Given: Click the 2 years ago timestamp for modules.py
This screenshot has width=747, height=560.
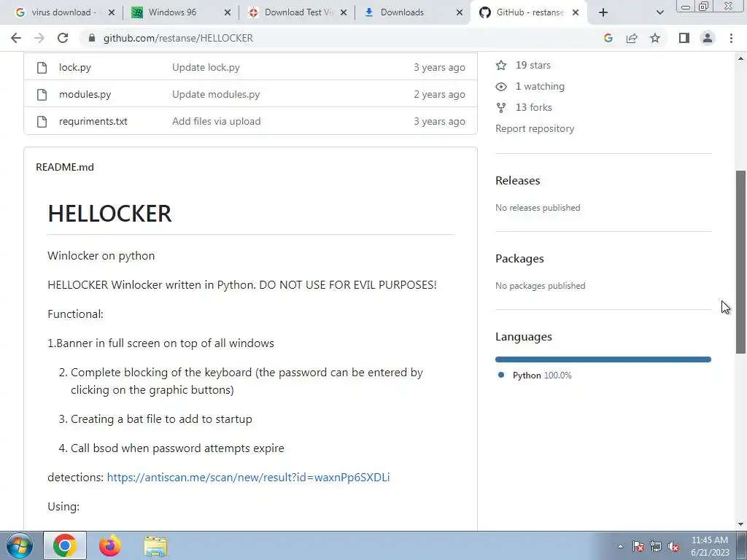Looking at the screenshot, I should click(x=439, y=94).
